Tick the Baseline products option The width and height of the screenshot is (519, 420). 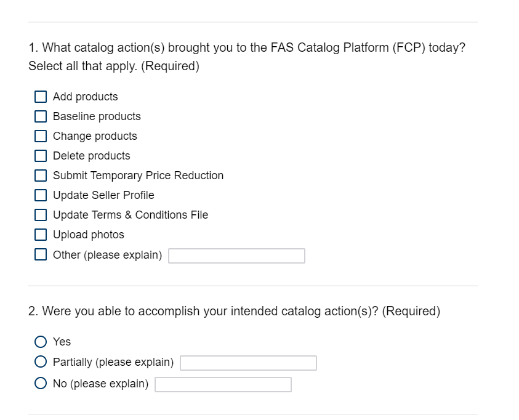41,116
